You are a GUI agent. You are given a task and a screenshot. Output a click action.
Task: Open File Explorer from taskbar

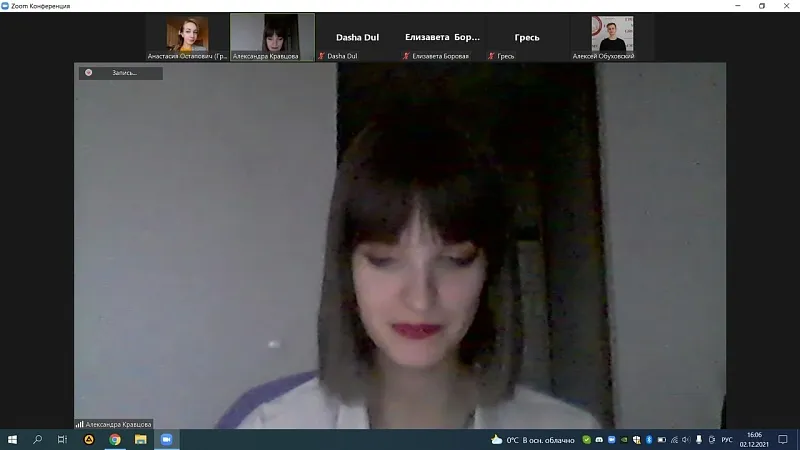141,439
